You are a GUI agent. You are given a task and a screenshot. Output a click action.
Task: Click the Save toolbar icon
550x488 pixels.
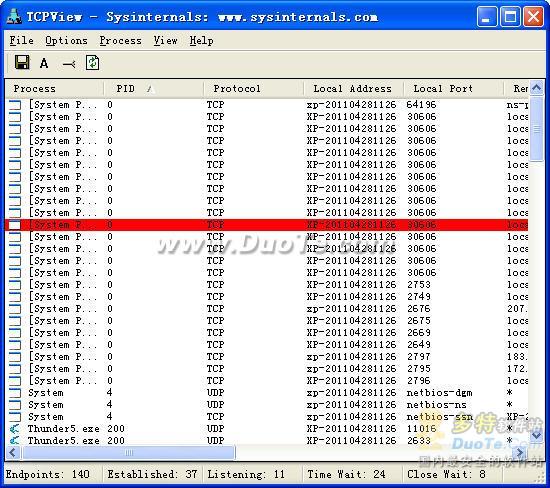(22, 62)
